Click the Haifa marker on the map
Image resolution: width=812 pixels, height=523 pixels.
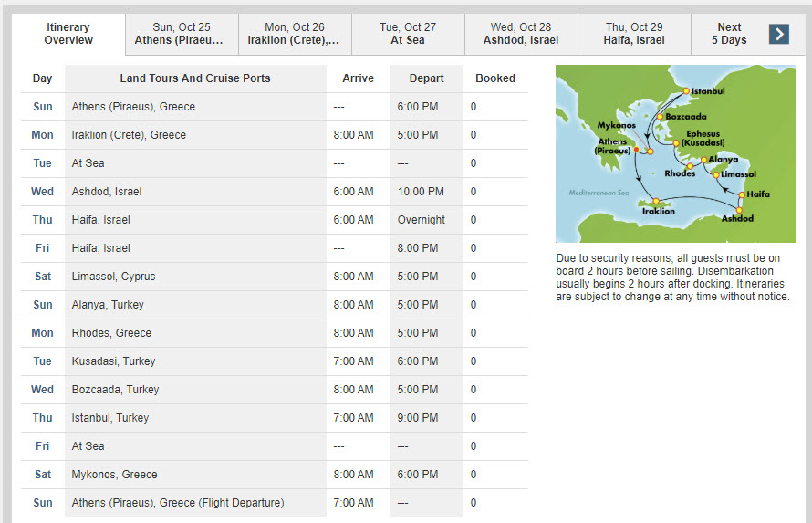pyautogui.click(x=742, y=194)
